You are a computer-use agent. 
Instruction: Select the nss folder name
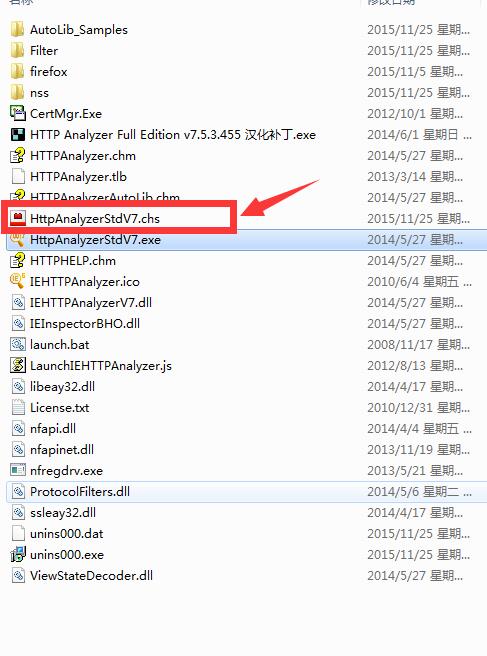click(39, 93)
